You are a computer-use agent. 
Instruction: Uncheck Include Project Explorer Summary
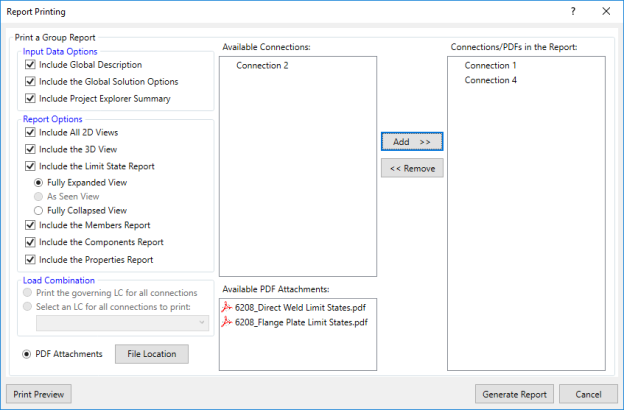pyautogui.click(x=30, y=99)
